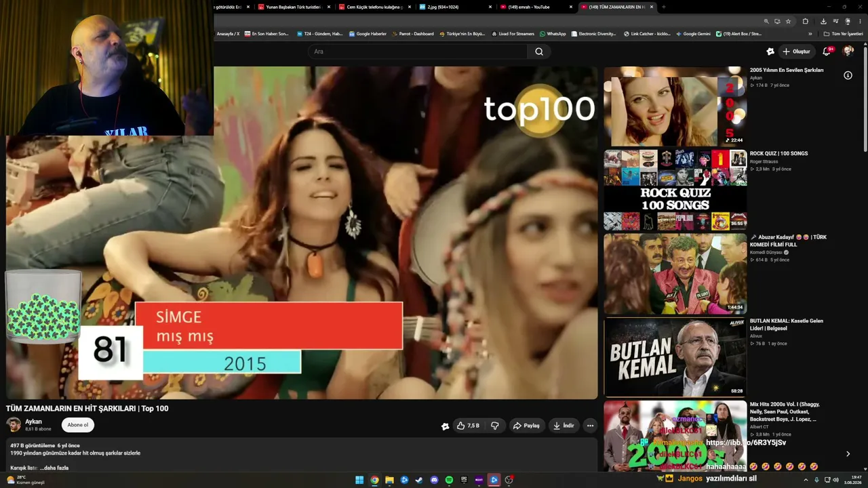Image resolution: width=868 pixels, height=488 pixels.
Task: Open the 'Anasayfa / X' bookmark
Action: coord(228,34)
